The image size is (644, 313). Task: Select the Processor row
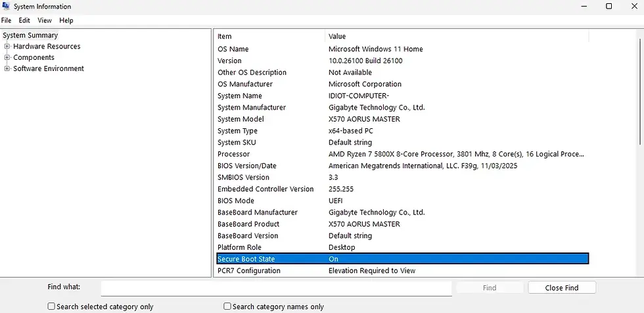tap(402, 154)
